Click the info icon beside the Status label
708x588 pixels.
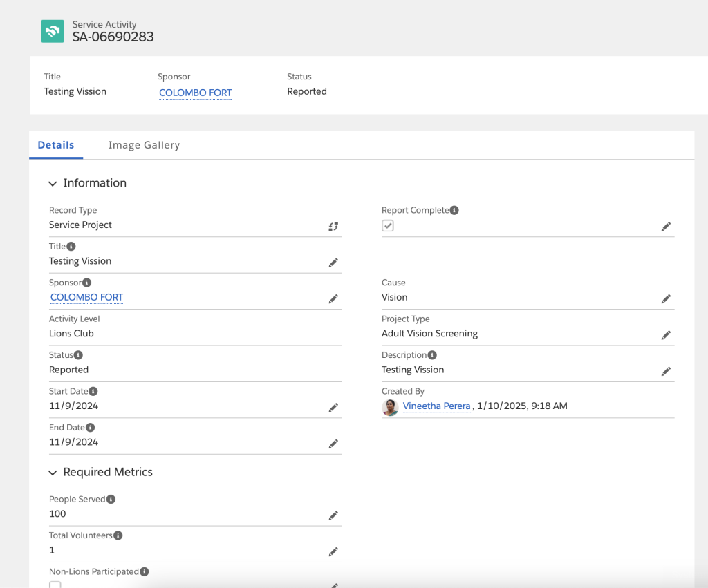click(78, 355)
